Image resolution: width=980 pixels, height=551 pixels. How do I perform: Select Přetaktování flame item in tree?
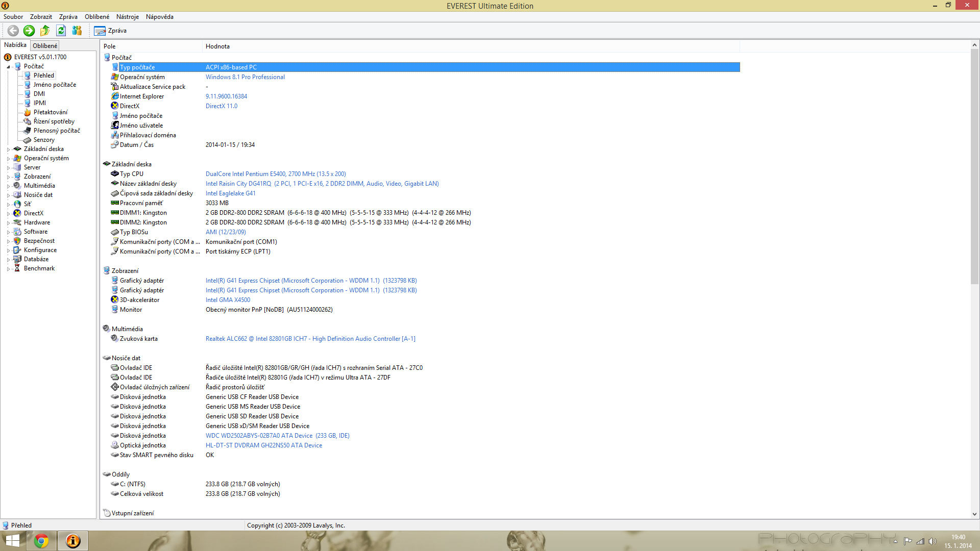point(50,112)
